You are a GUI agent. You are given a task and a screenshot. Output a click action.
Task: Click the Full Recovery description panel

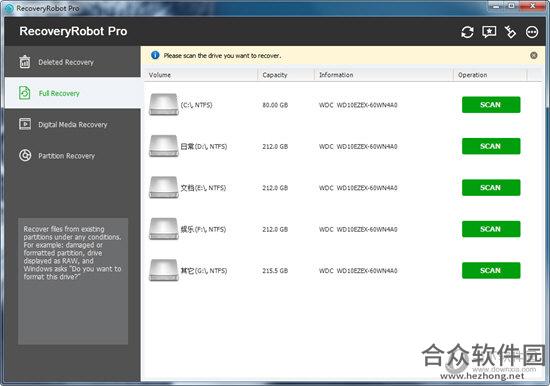pos(73,281)
